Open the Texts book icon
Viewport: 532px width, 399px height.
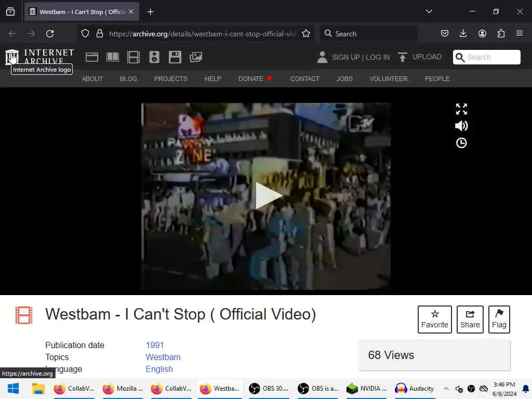coord(113,57)
